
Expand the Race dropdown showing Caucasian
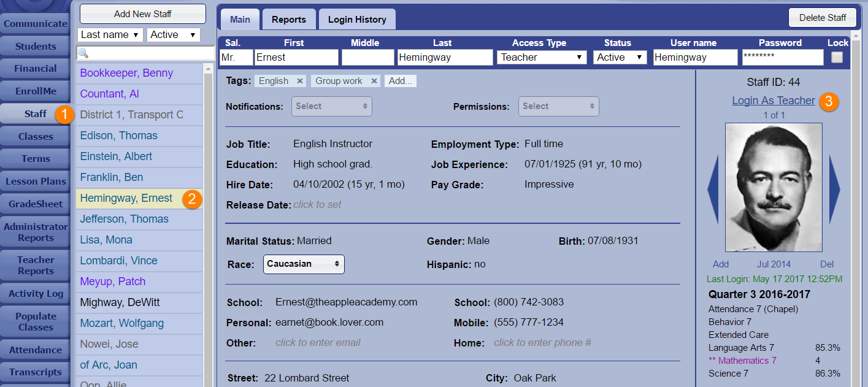304,264
